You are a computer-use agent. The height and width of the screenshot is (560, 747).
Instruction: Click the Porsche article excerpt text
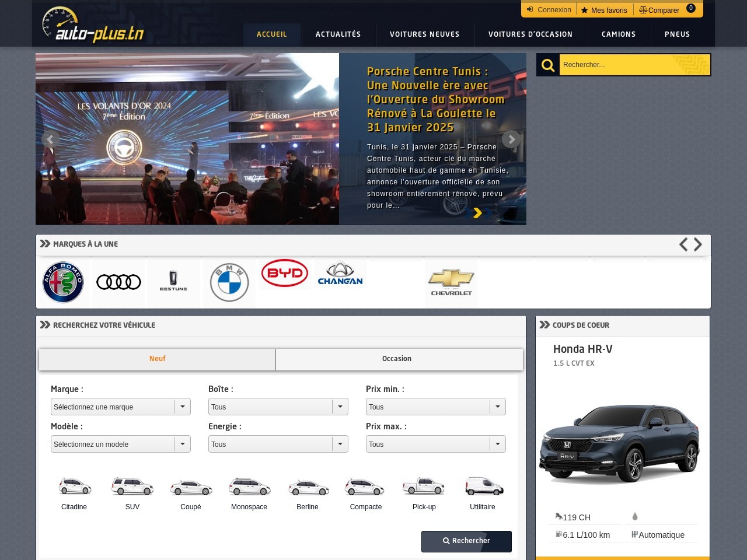coord(438,176)
